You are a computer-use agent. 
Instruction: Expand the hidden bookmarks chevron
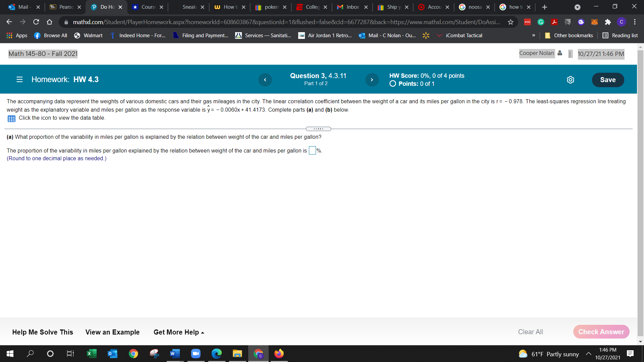coord(533,36)
